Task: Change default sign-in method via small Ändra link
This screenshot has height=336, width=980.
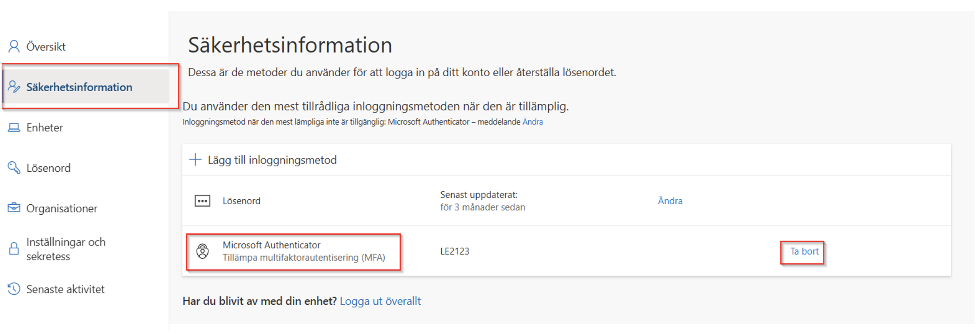Action: pos(532,122)
